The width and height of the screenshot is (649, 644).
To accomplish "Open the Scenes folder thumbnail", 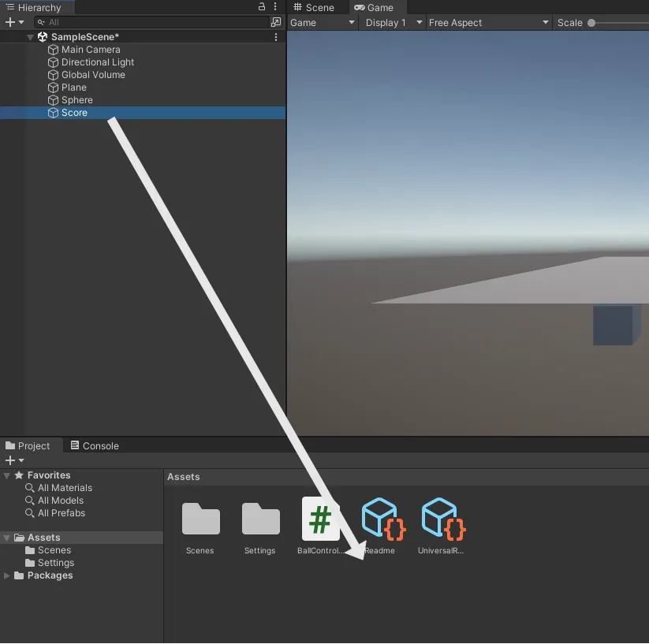I will coord(200,519).
